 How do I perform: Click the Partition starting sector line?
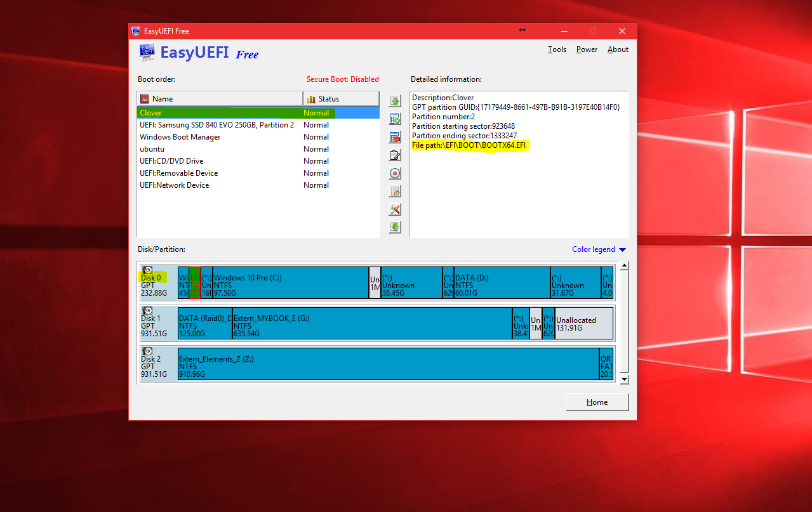(x=463, y=126)
